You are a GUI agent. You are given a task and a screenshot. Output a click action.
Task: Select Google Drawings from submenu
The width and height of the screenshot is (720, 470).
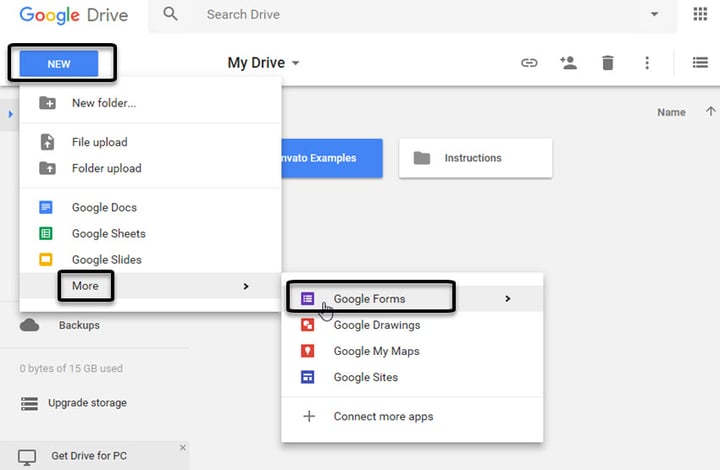pos(412,325)
